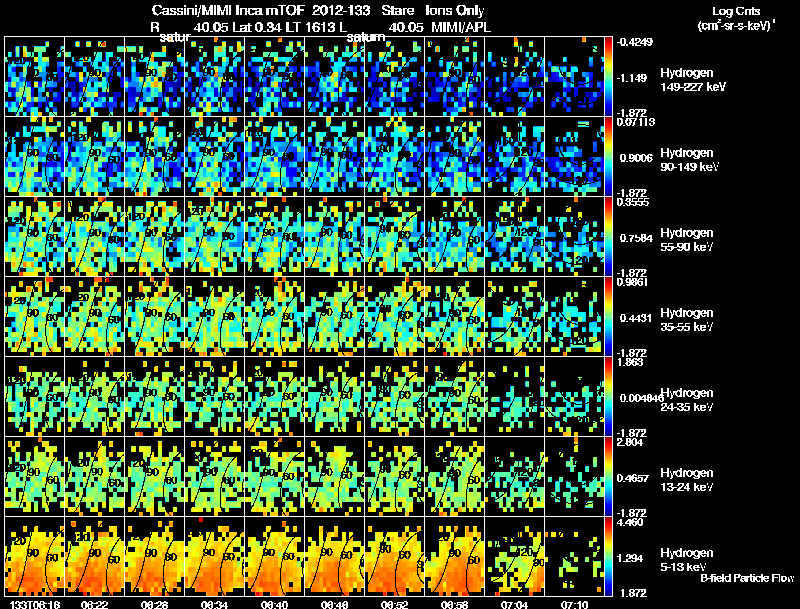Open the 24-35 keV panel at 06:22
The image size is (800, 609).
[94, 397]
